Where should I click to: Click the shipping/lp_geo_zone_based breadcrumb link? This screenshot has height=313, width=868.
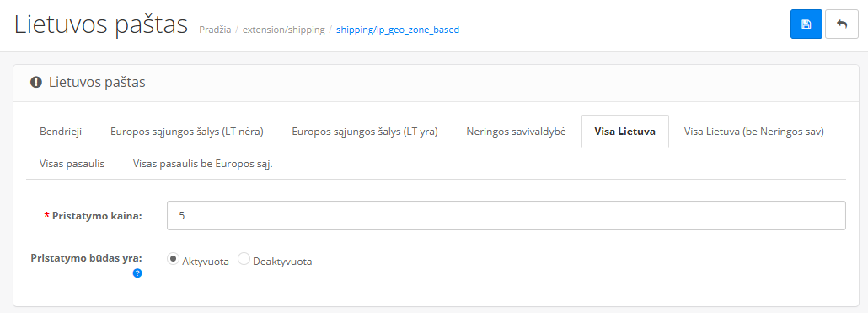point(398,30)
